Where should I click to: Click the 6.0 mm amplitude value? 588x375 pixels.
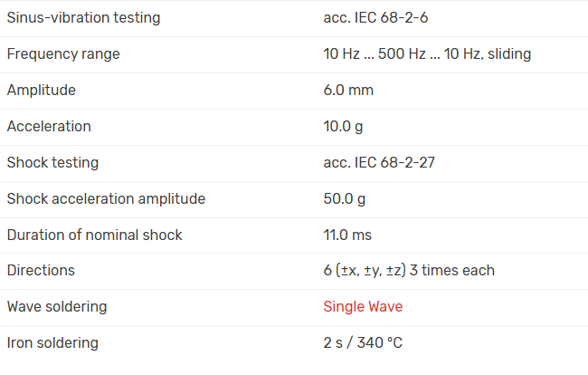click(348, 91)
